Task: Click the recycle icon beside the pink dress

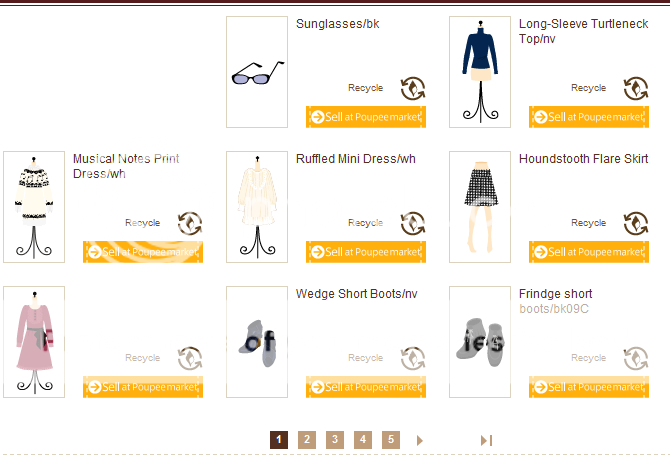Action: [x=190, y=358]
